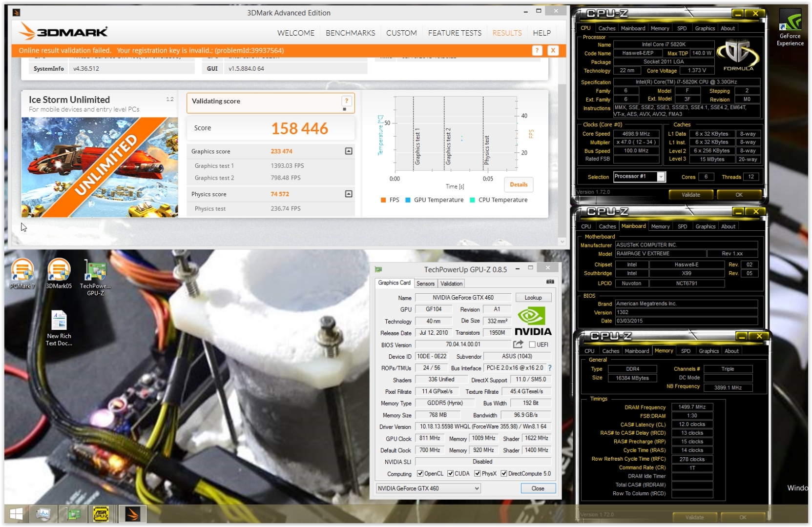This screenshot has height=527, width=812.
Task: Open the 3DMark taskbar icon
Action: tap(132, 514)
